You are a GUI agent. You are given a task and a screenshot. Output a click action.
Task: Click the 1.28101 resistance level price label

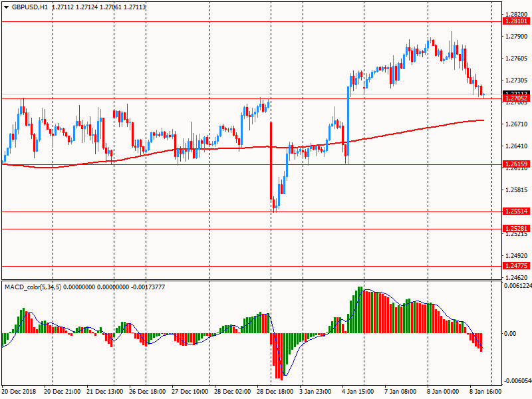(x=516, y=21)
